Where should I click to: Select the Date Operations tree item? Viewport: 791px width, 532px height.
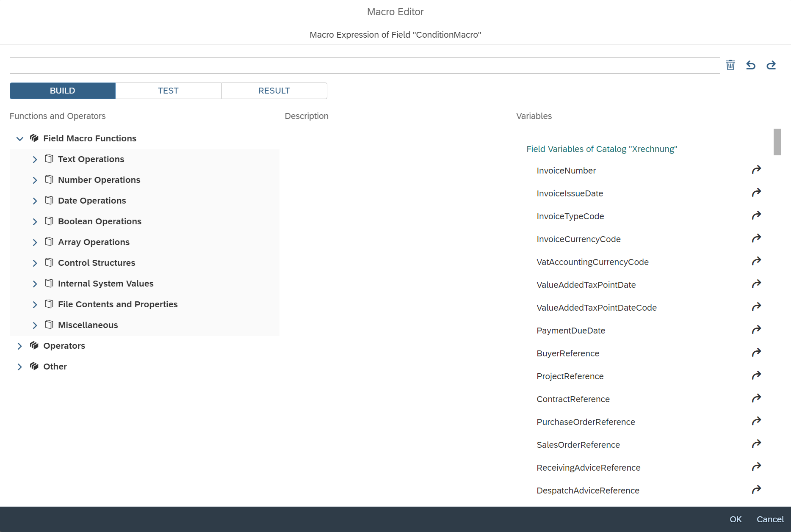(x=92, y=201)
